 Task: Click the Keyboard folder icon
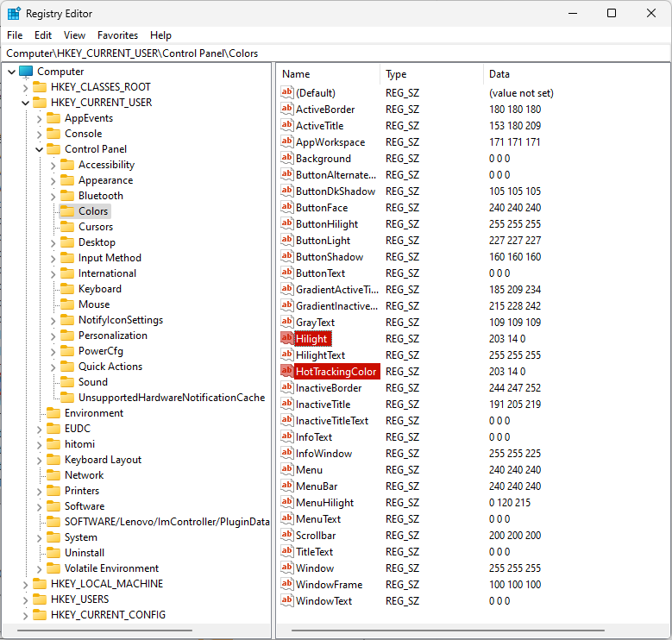point(67,289)
